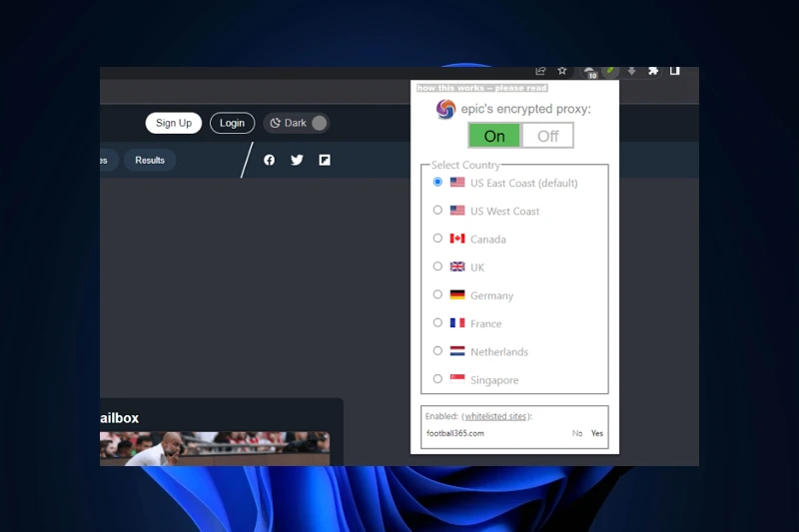The image size is (799, 532).
Task: Select Singapore radio button
Action: click(x=437, y=378)
